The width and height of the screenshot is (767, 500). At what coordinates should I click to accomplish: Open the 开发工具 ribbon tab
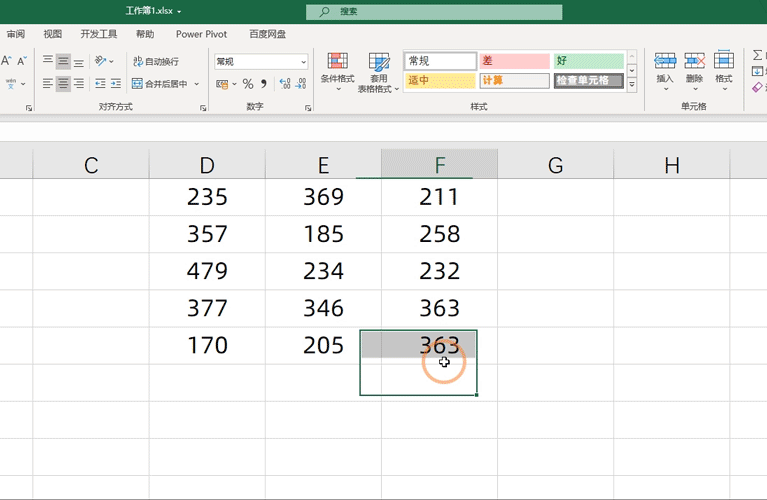click(99, 34)
